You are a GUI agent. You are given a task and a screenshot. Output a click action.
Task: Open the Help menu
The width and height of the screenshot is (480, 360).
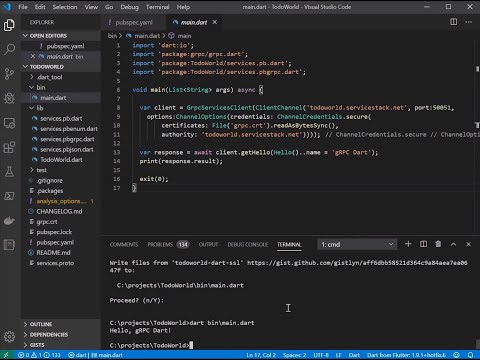coord(183,7)
